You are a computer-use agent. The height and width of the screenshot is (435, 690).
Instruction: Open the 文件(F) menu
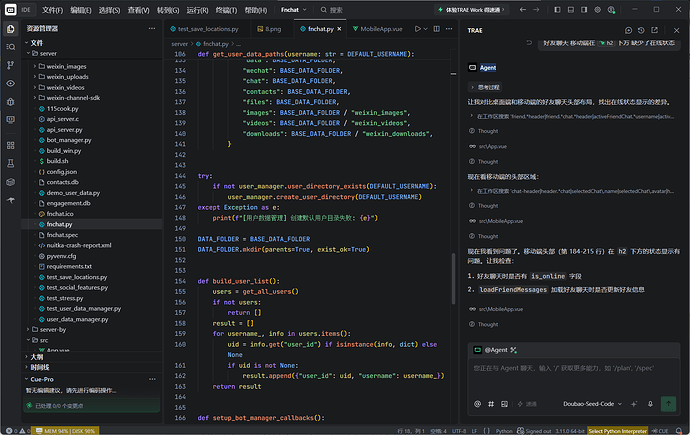click(x=52, y=10)
